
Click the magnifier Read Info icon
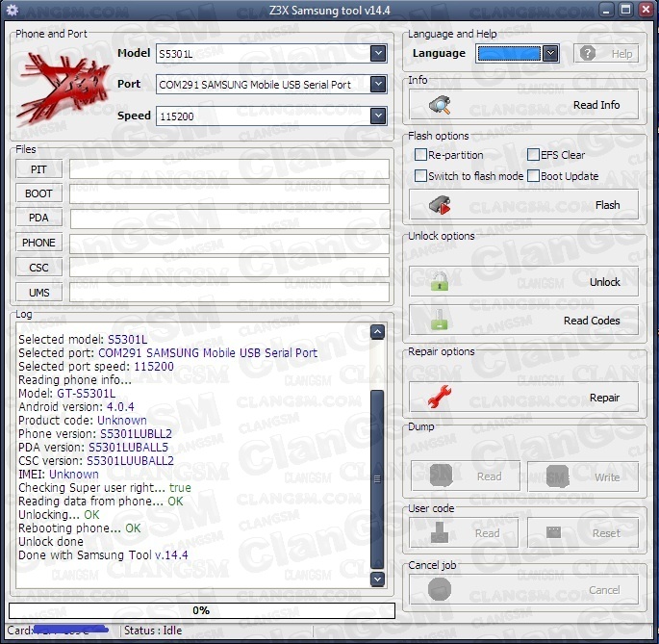440,105
